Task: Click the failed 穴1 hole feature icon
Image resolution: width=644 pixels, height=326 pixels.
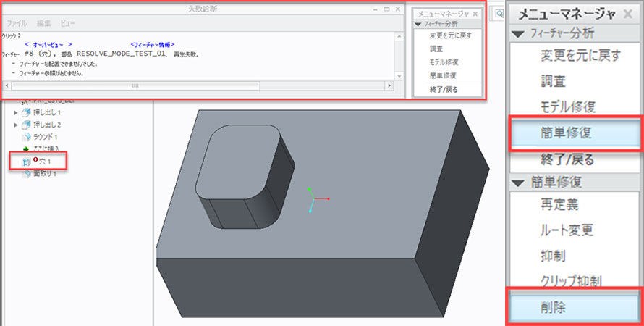Action: pos(27,161)
